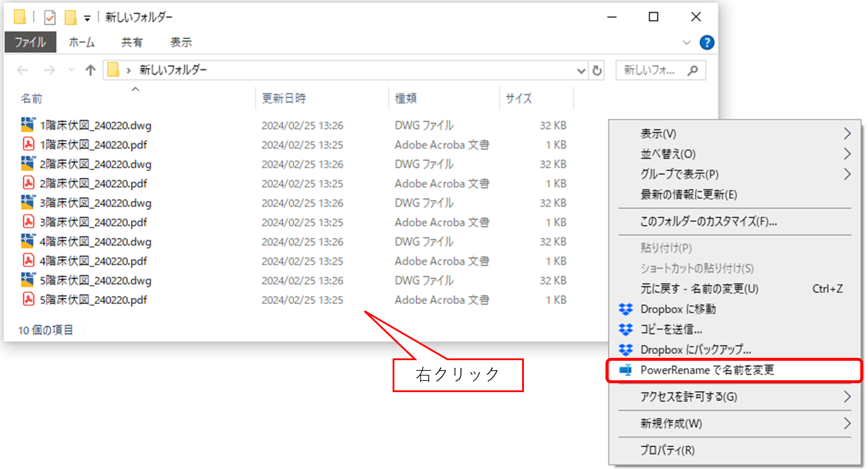Go forward with the right arrow
This screenshot has height=469, width=868.
pyautogui.click(x=50, y=70)
